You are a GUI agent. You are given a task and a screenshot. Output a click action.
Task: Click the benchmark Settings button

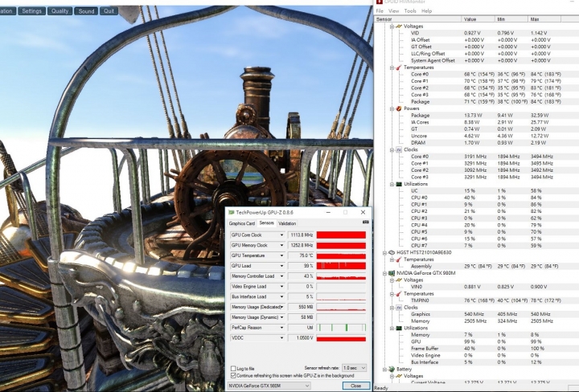coord(31,11)
